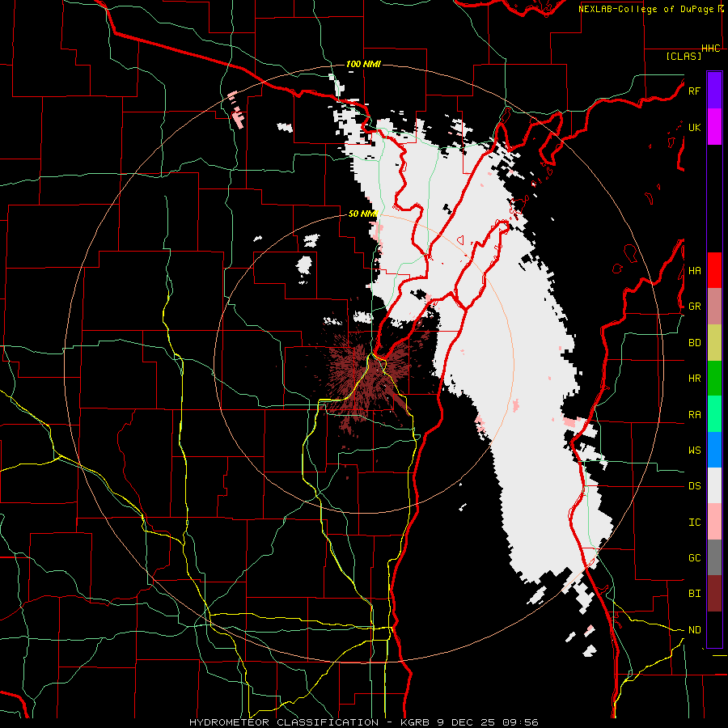Click the UK legend label
Screen dimensions: 728x728
(694, 128)
